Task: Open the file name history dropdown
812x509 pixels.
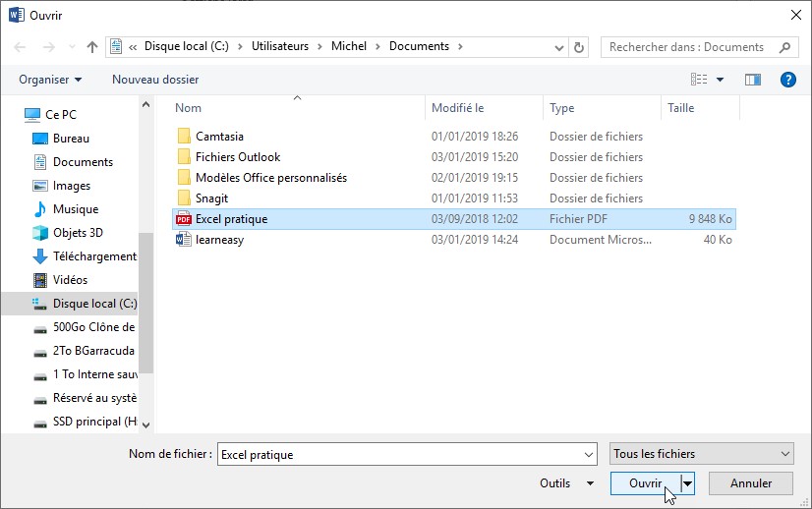Action: [x=589, y=455]
